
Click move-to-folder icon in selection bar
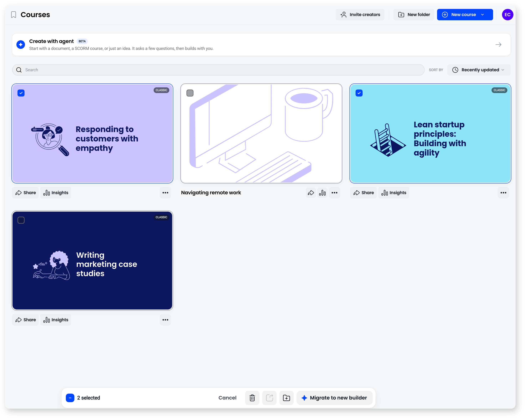(287, 398)
